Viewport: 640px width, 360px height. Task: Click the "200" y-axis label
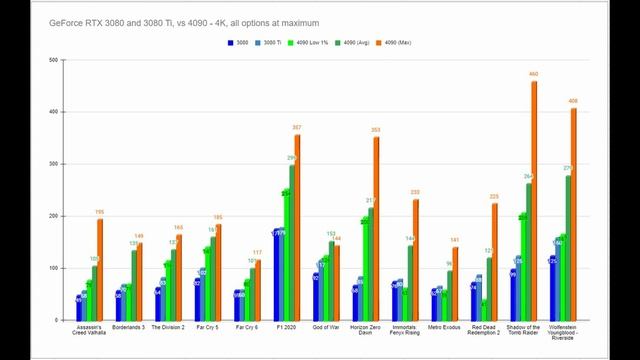pyautogui.click(x=53, y=216)
